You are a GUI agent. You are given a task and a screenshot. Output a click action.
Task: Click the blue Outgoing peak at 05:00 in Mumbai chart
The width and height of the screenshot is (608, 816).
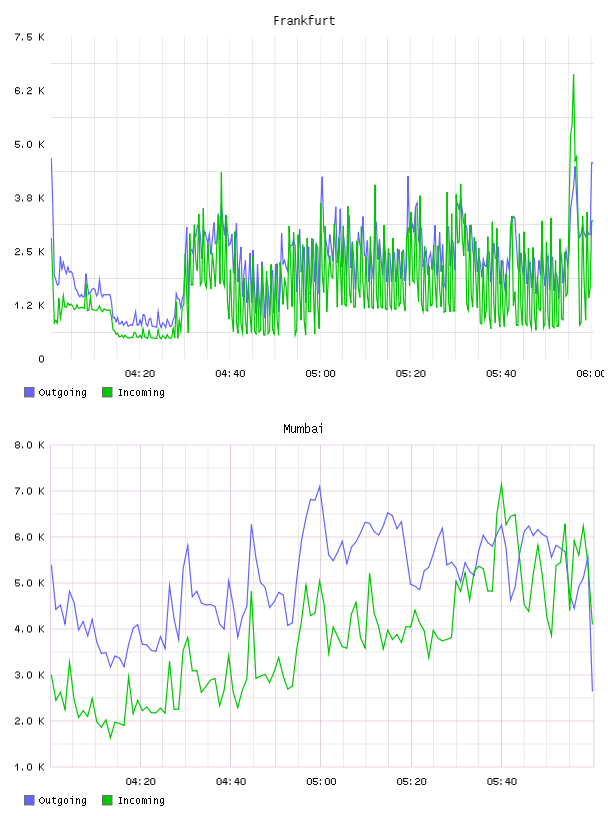[x=320, y=487]
